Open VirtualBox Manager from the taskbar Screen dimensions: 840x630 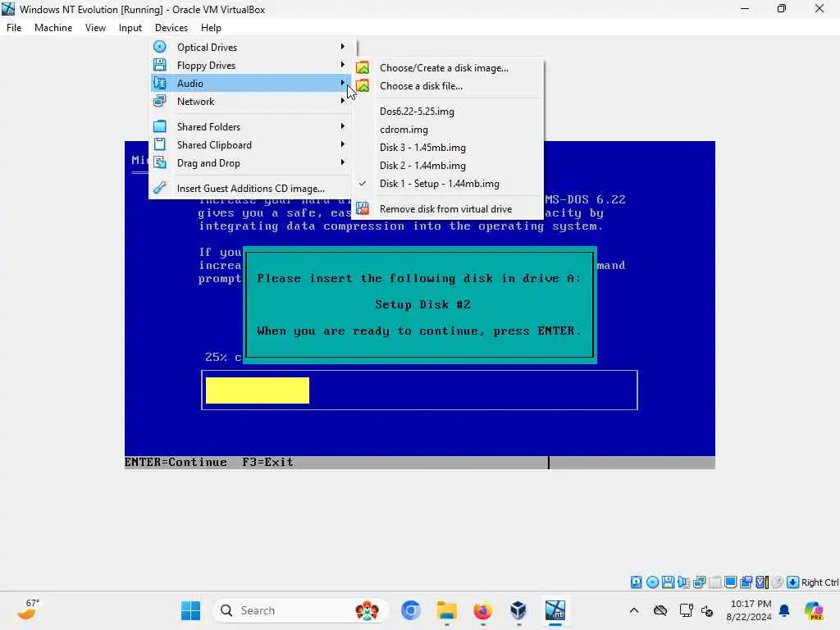point(518,610)
